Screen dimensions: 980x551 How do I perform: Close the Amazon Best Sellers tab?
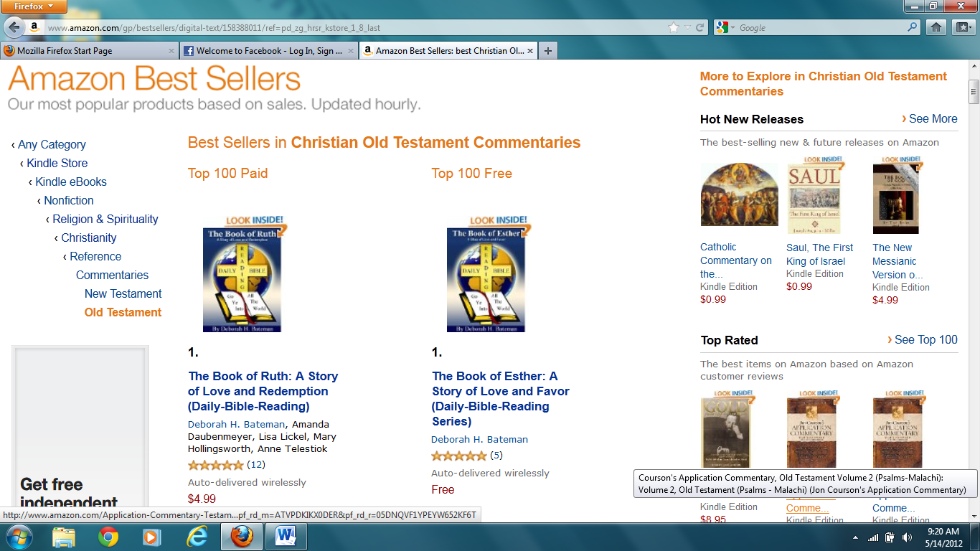tap(530, 51)
